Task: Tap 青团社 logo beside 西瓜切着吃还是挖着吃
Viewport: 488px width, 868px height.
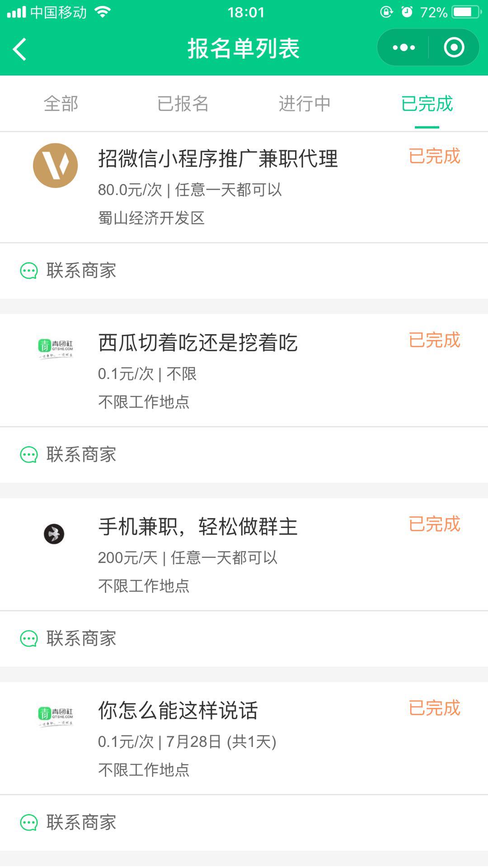Action: coord(55,349)
